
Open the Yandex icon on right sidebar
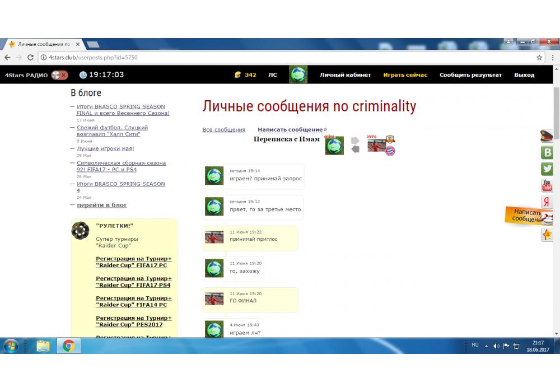pos(547,202)
